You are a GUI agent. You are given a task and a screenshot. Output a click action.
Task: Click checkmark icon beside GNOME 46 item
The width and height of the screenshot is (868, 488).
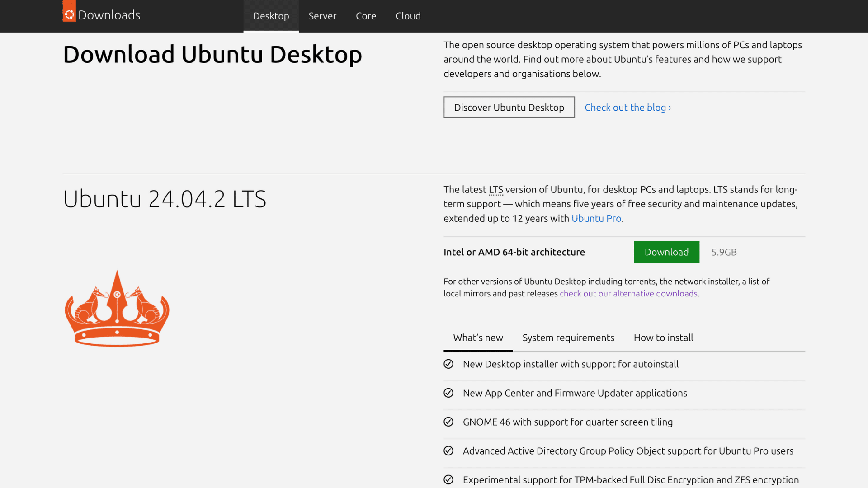(448, 422)
